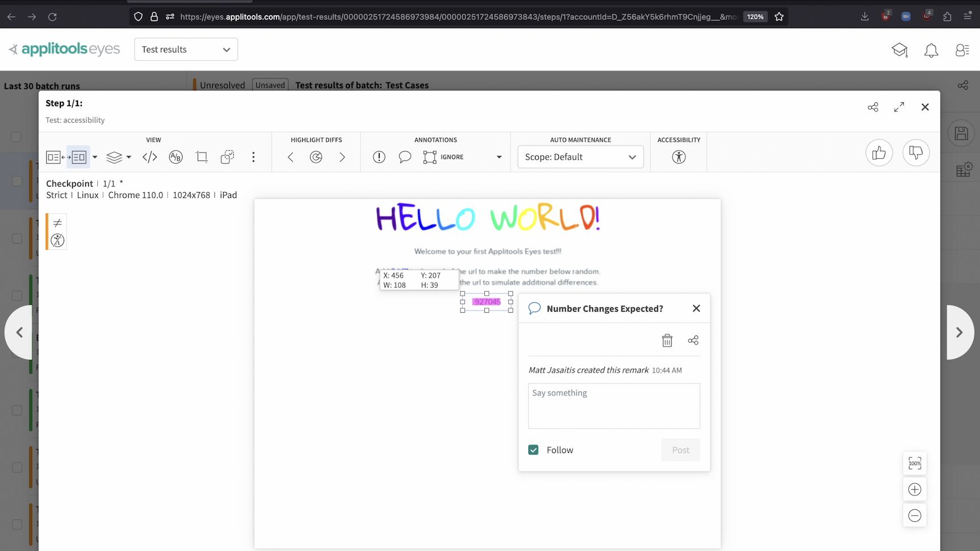Screen dimensions: 980x551
Task: Close the Number Changes Expected remark
Action: tap(697, 308)
